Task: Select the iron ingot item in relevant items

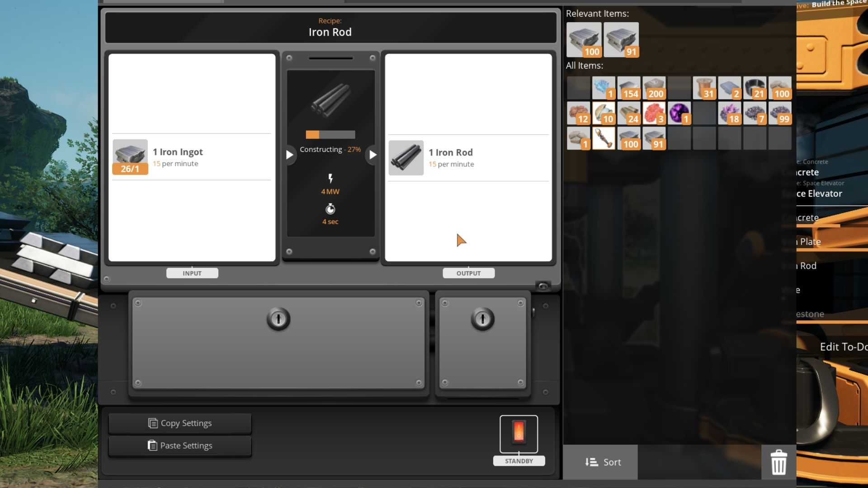Action: (x=584, y=39)
